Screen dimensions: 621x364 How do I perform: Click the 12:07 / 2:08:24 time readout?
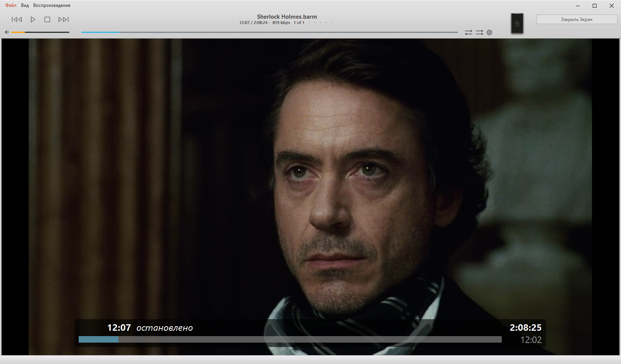point(253,23)
